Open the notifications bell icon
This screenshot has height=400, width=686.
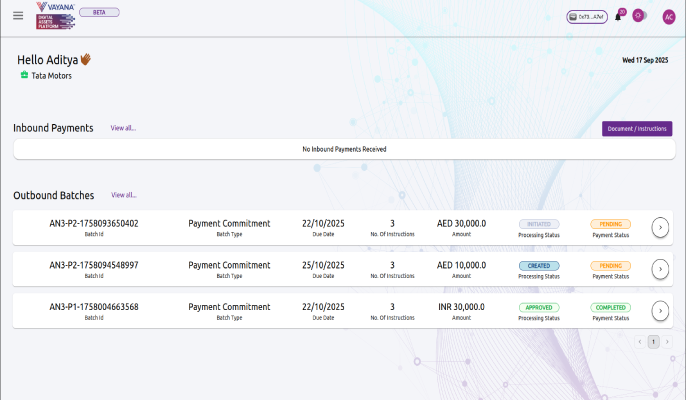click(619, 16)
